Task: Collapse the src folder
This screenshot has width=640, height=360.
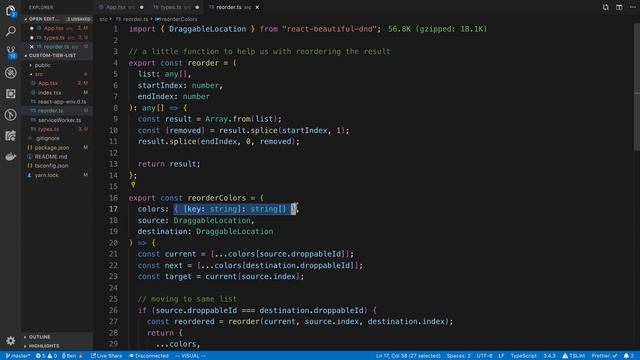Action: [x=39, y=74]
